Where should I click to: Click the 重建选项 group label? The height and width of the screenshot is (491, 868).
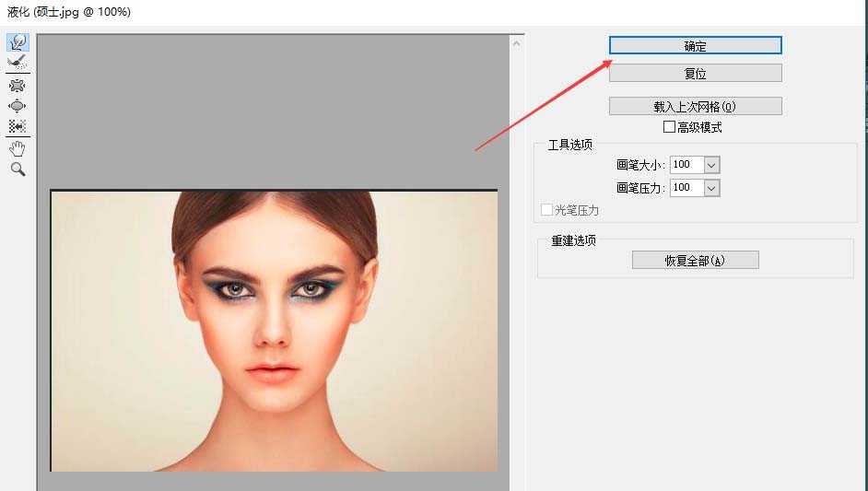click(x=573, y=240)
